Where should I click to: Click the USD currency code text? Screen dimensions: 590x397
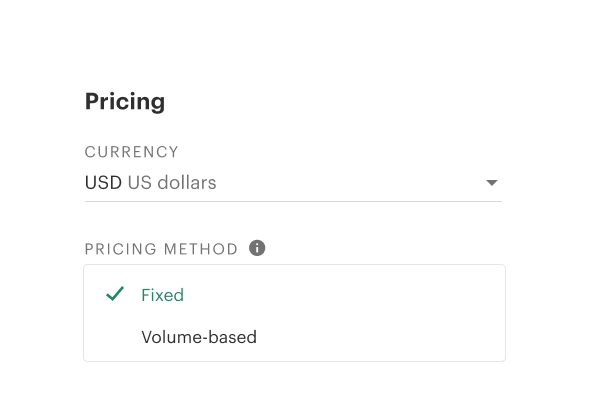(103, 183)
